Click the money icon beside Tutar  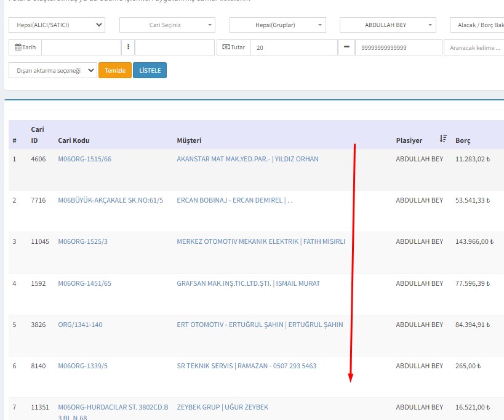point(226,47)
